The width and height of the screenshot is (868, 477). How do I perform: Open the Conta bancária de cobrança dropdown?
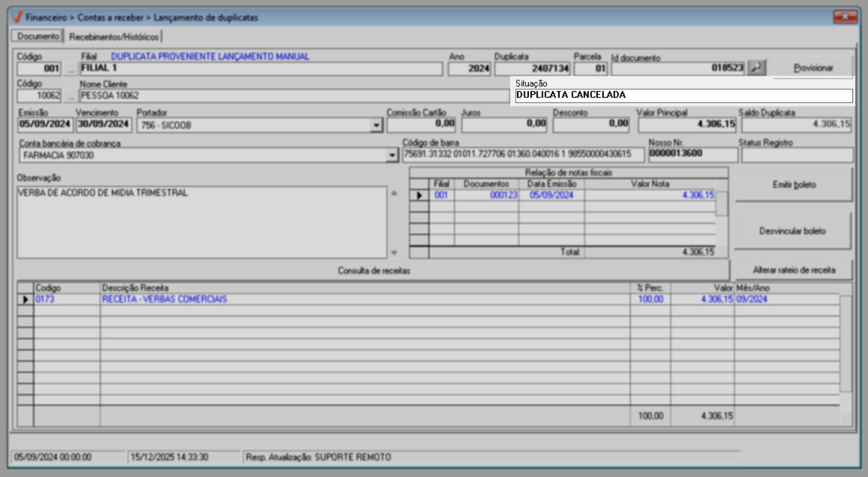point(392,155)
